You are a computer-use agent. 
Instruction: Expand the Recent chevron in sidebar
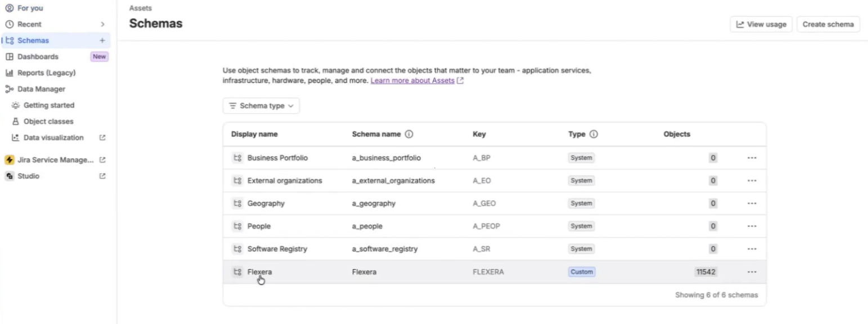click(102, 24)
